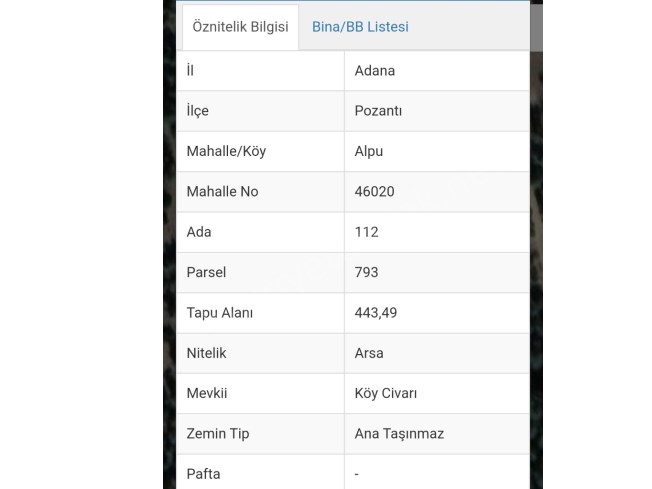
Task: Click the İl row label
Action: click(x=190, y=71)
